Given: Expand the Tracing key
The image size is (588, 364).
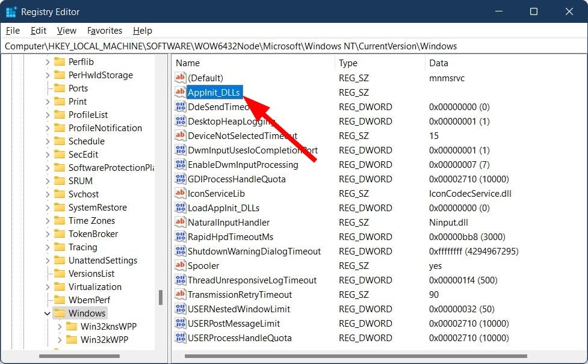Looking at the screenshot, I should coord(48,247).
